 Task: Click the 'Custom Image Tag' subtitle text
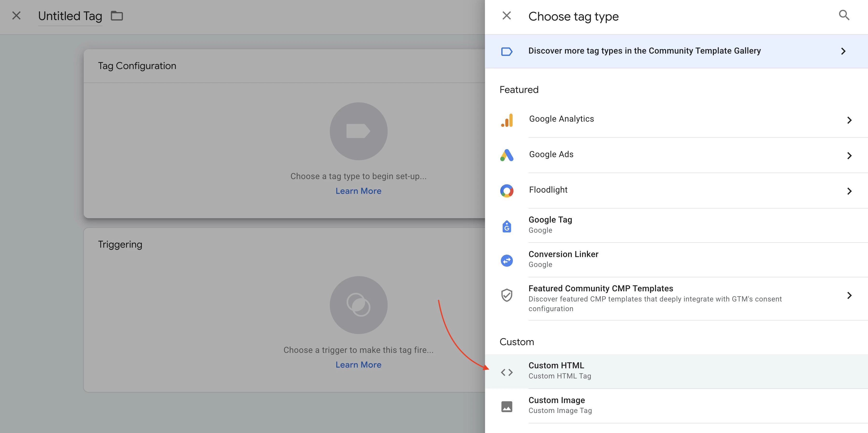560,410
